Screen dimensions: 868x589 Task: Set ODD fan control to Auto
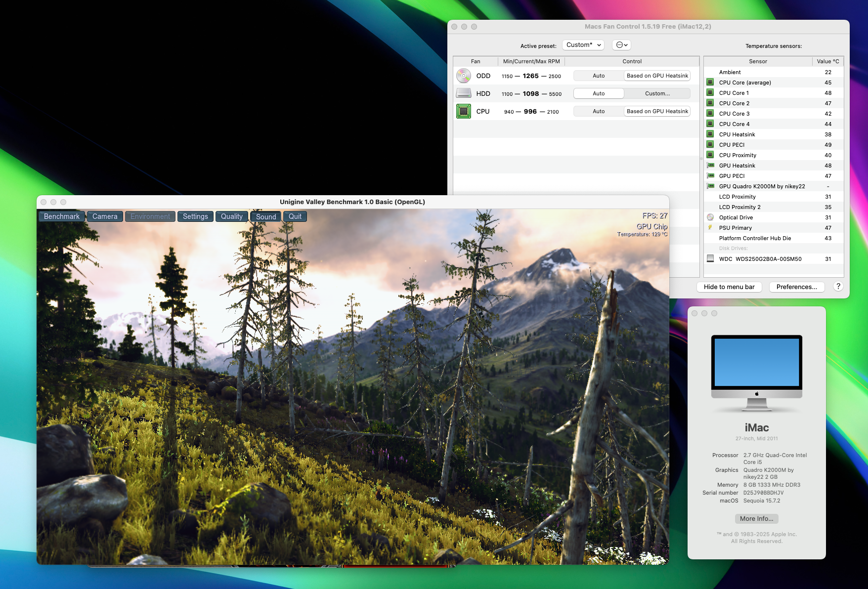pos(599,76)
